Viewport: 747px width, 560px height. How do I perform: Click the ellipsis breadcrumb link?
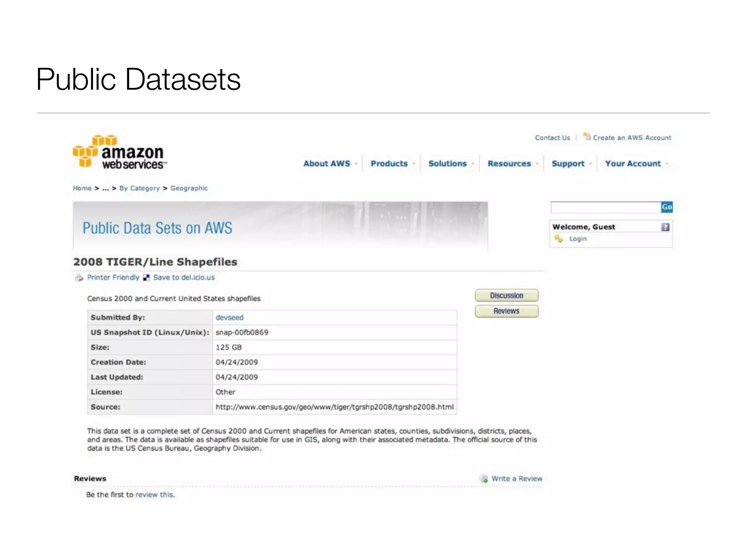(x=105, y=188)
